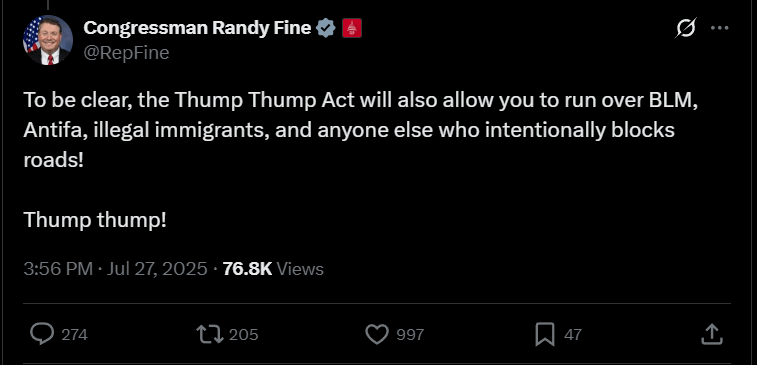Open the three-dot more options menu

click(719, 28)
